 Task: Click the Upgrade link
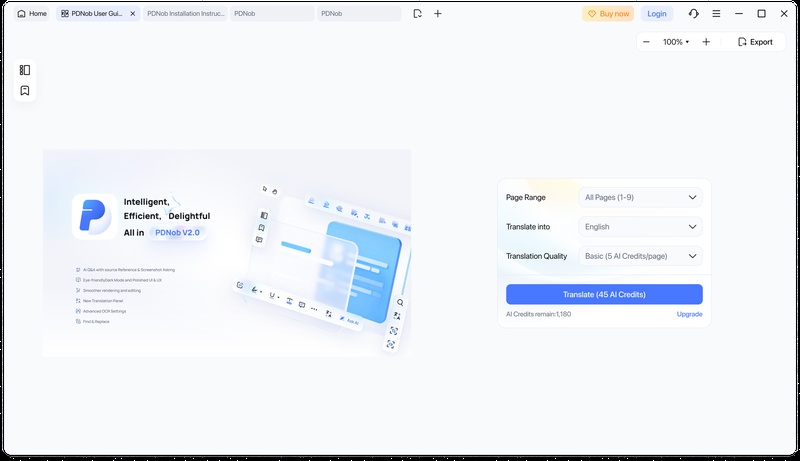pos(689,314)
